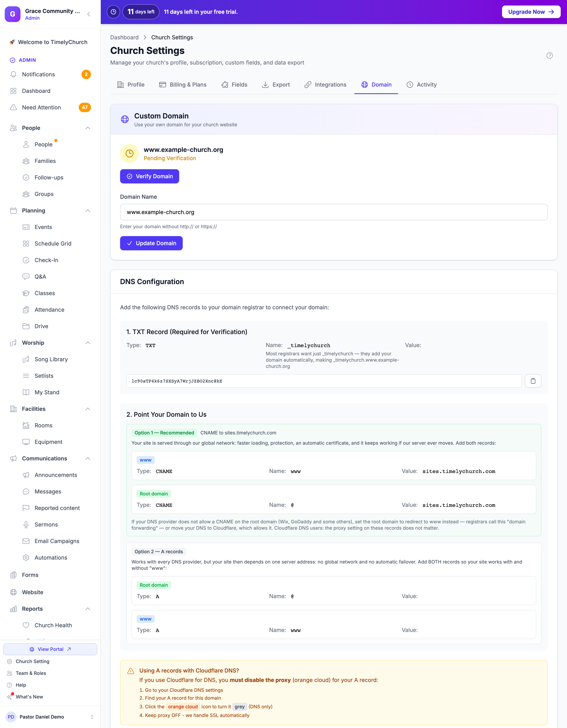This screenshot has width=567, height=728.
Task: Switch to the Profile tab
Action: point(131,85)
